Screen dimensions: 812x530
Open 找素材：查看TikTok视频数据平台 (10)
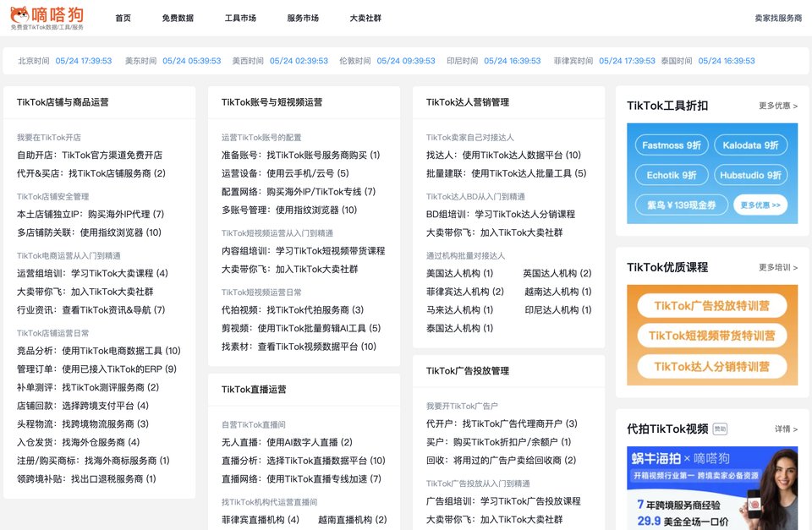tap(299, 347)
